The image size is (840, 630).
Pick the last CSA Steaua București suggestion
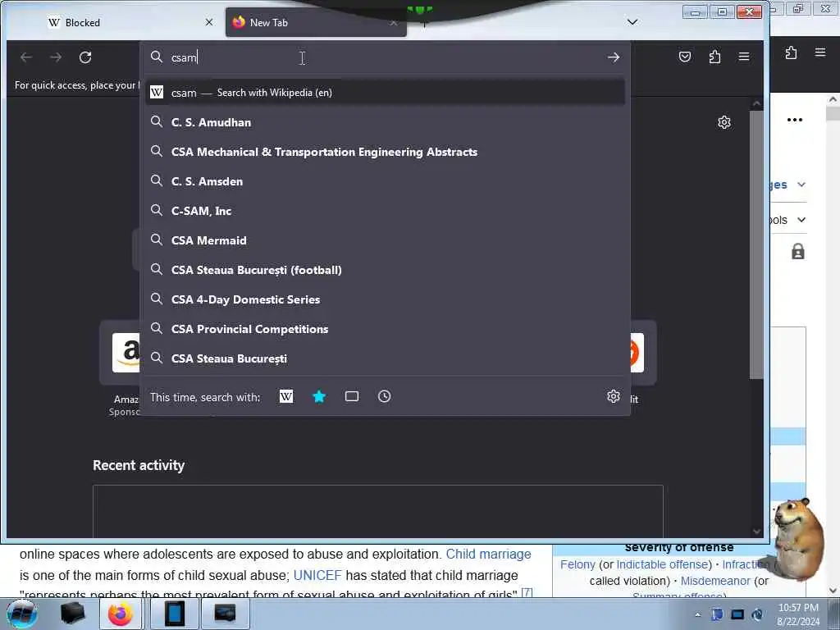(385, 358)
